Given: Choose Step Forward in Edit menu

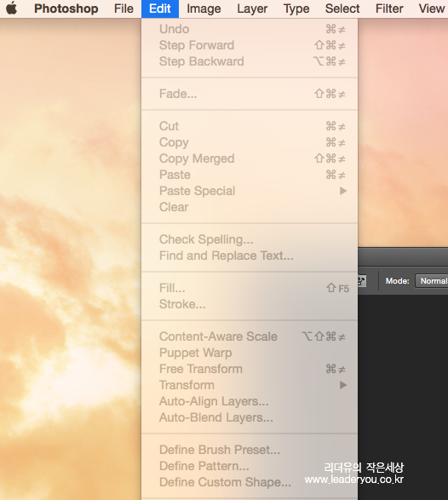Looking at the screenshot, I should (x=250, y=45).
